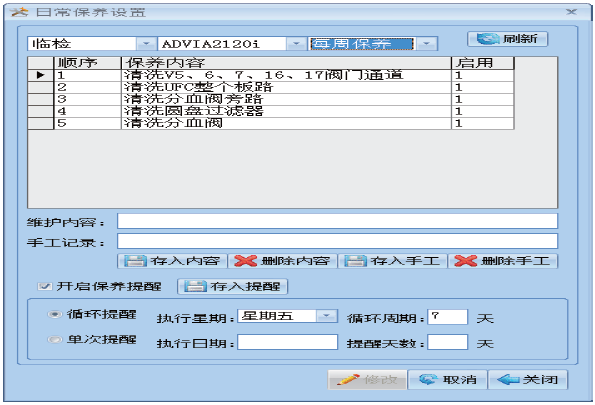
Task: Click the refresh icon on 刷新 button
Action: pos(488,39)
